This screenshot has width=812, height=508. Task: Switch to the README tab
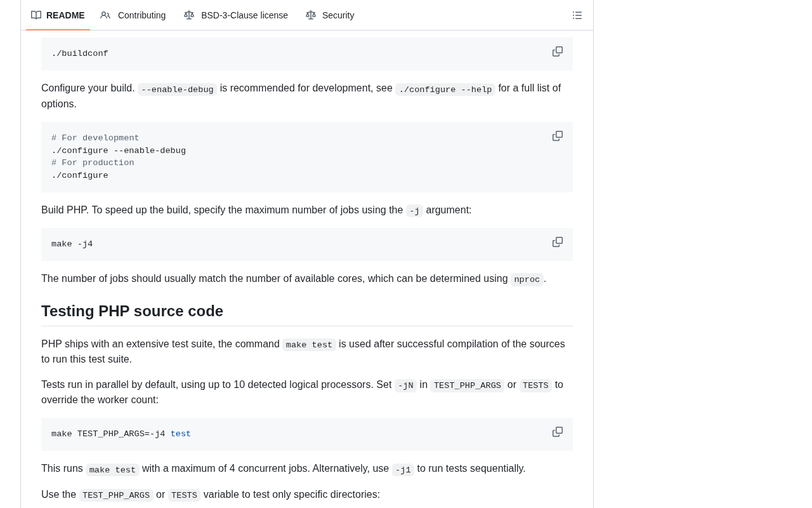58,15
